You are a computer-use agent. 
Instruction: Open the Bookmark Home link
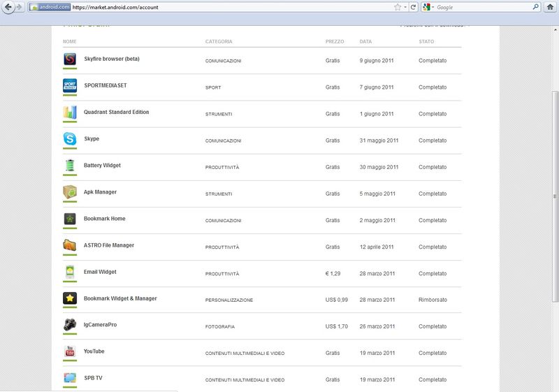click(104, 219)
